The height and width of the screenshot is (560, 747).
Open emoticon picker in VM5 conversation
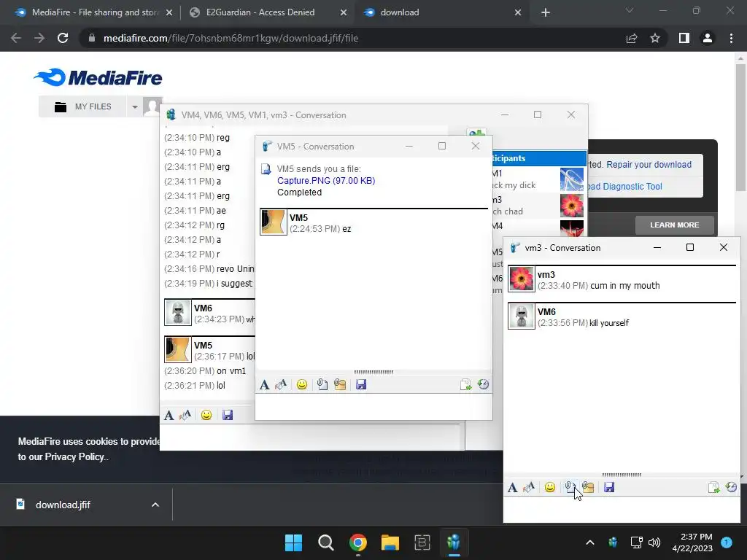pyautogui.click(x=301, y=385)
